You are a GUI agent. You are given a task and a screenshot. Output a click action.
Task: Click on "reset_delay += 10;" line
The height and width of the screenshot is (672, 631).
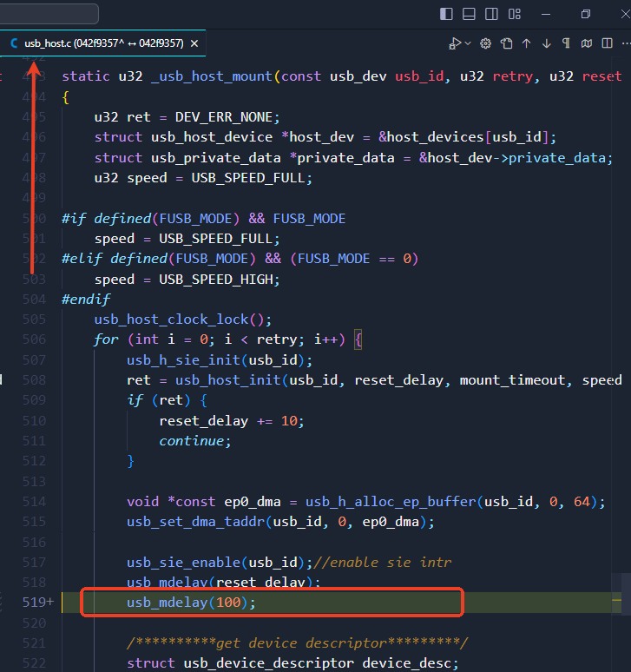point(232,421)
